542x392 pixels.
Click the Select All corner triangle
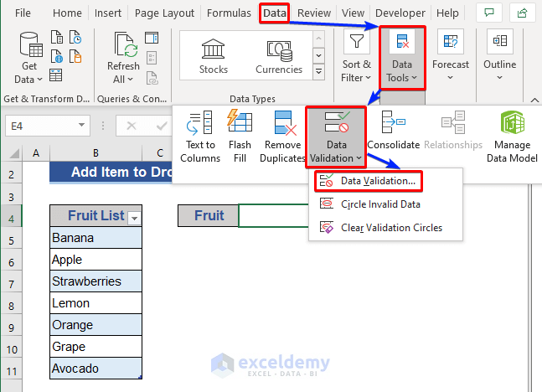pos(14,152)
